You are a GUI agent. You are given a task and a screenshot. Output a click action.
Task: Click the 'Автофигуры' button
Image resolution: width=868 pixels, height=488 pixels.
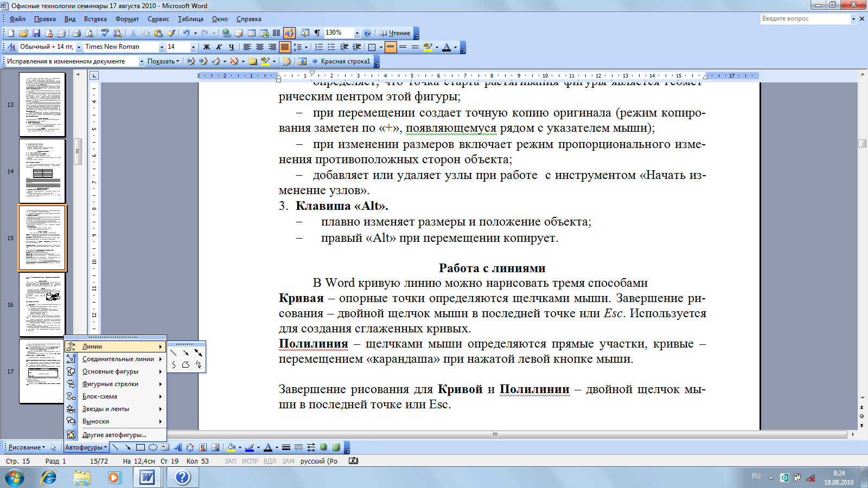pyautogui.click(x=86, y=447)
